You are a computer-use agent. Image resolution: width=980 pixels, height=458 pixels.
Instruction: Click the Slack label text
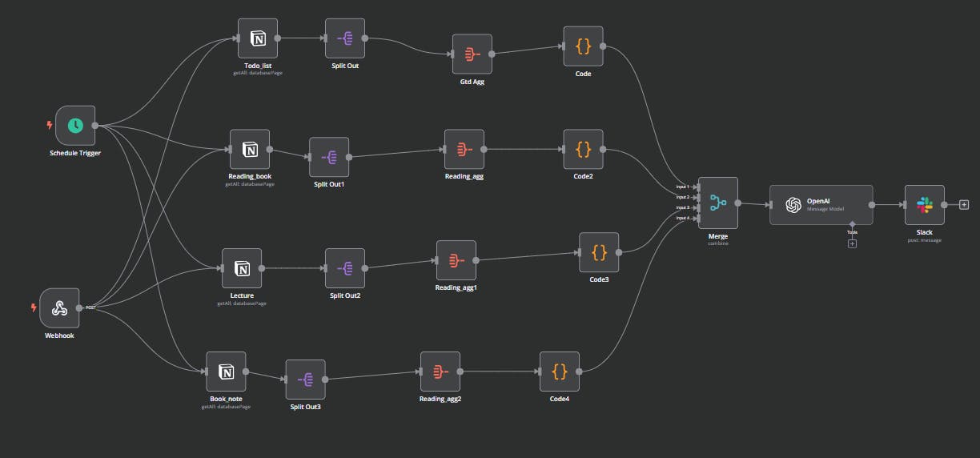925,232
